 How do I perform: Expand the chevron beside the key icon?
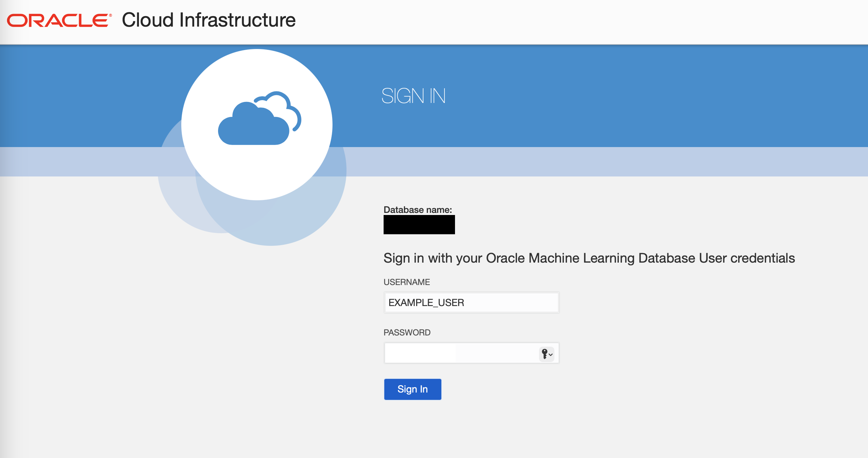click(x=551, y=355)
